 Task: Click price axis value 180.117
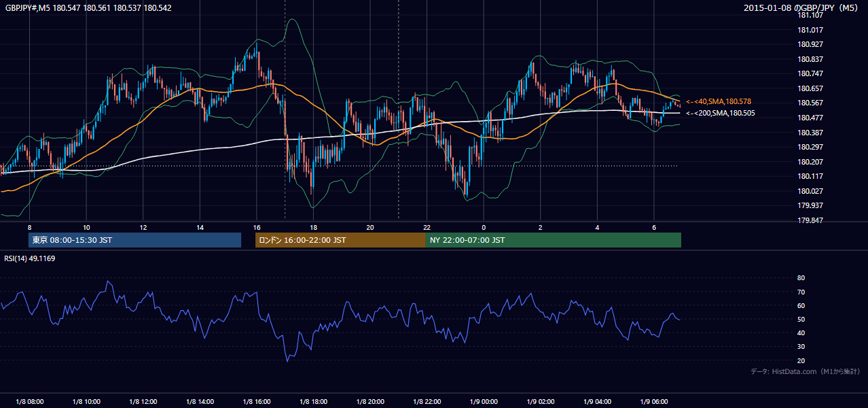click(810, 176)
